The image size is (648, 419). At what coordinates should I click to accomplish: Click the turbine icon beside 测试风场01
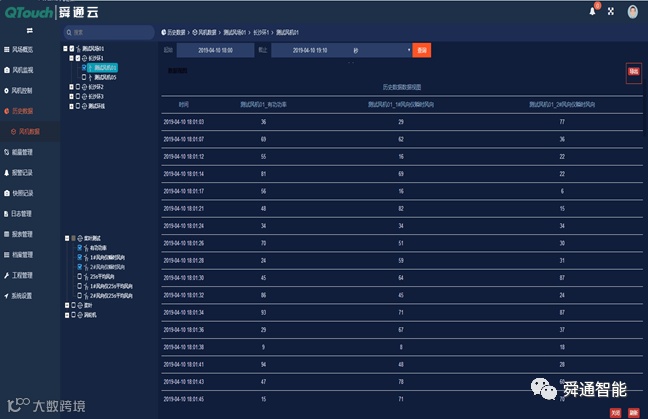[x=78, y=49]
